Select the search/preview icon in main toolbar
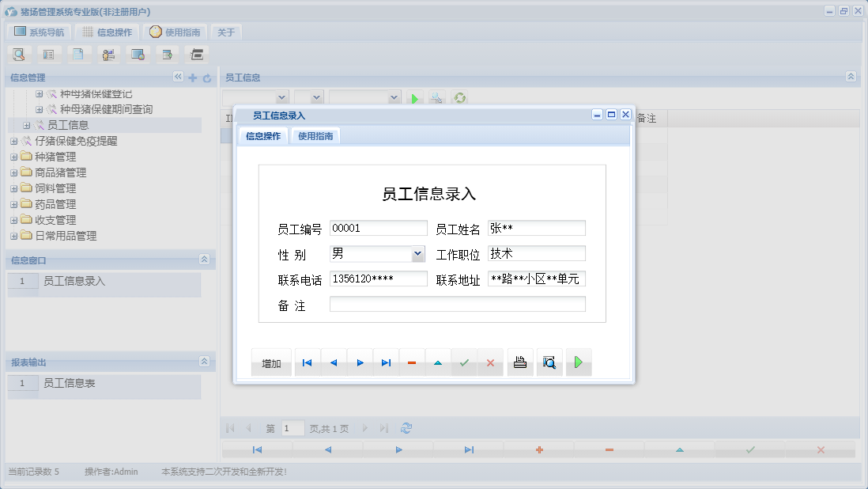The height and width of the screenshot is (489, 868). (x=19, y=54)
